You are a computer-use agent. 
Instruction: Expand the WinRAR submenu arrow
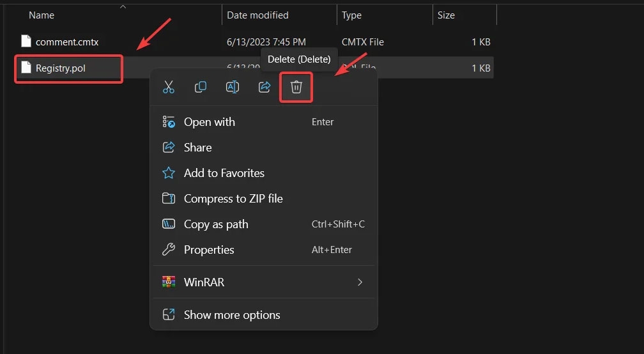[360, 282]
